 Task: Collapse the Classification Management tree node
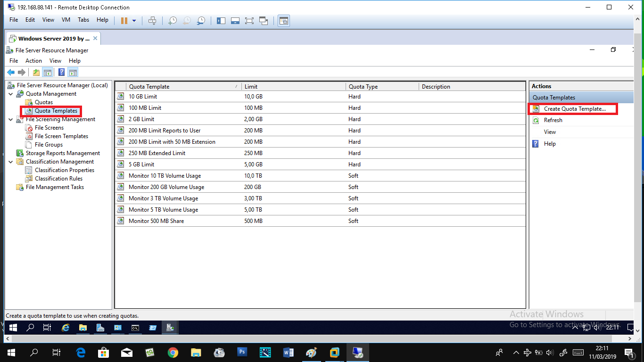click(10, 162)
